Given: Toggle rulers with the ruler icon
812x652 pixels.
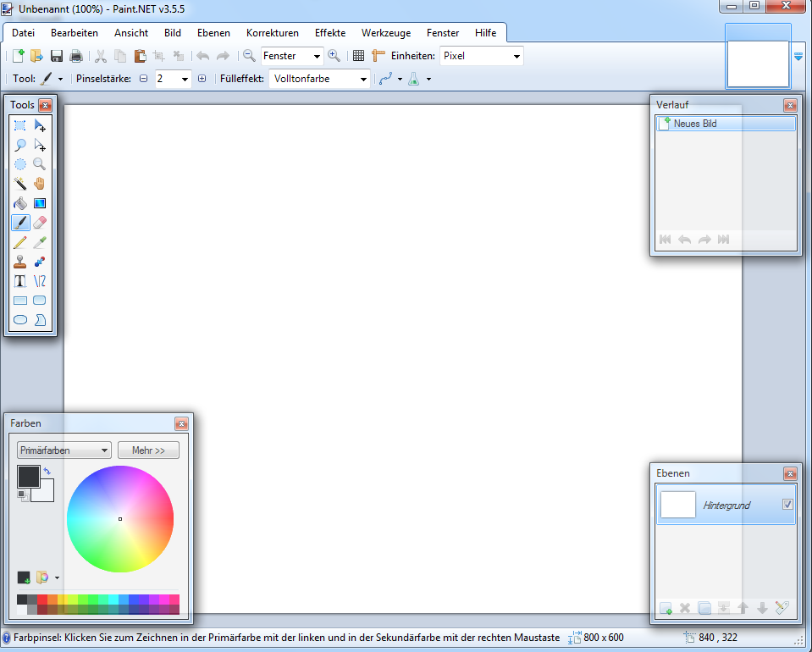Looking at the screenshot, I should point(377,56).
